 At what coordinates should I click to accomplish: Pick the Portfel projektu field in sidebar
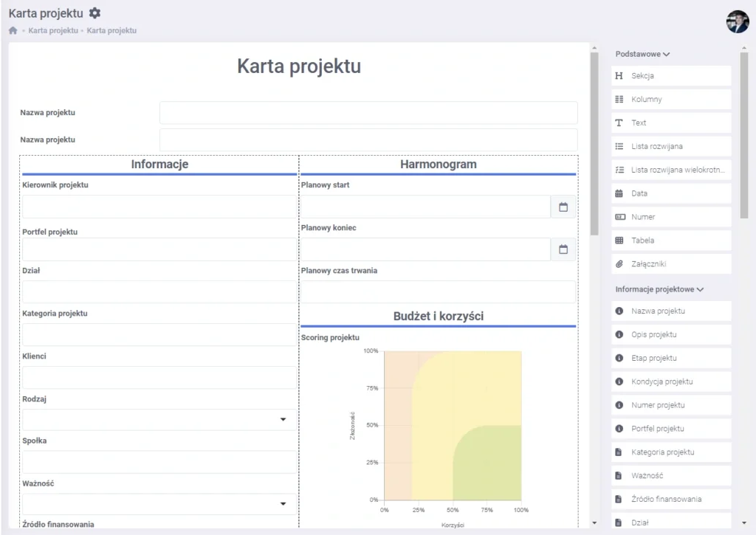[671, 429]
